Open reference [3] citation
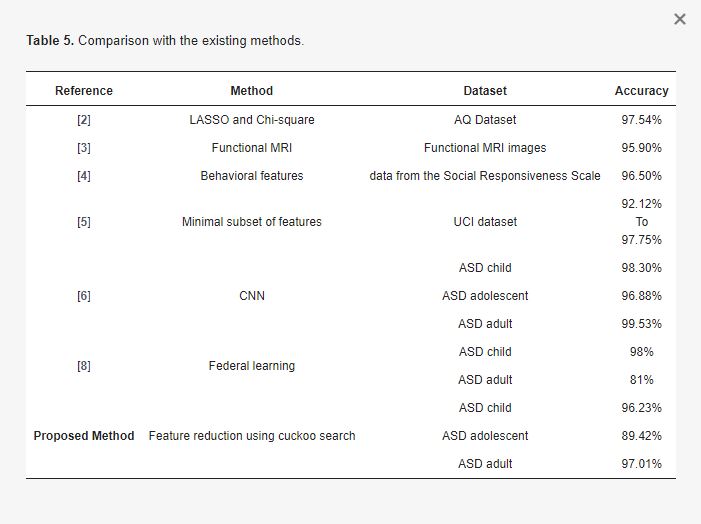The image size is (701, 524). (84, 148)
